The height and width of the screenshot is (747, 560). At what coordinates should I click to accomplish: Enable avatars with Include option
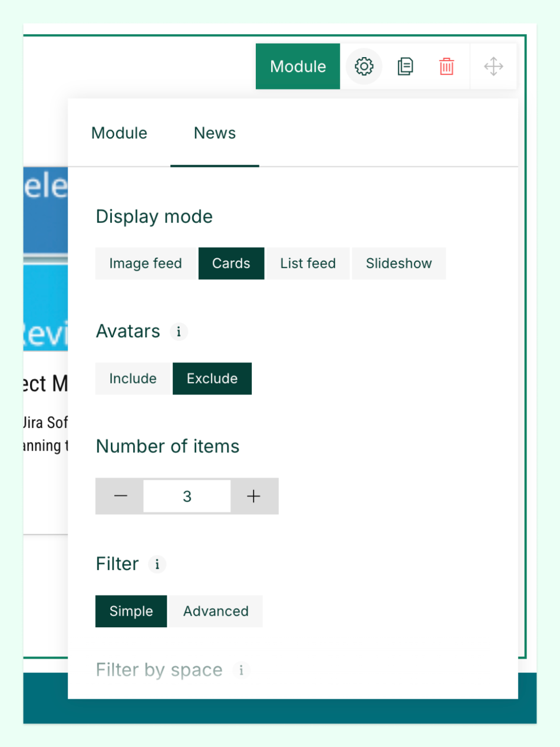133,379
